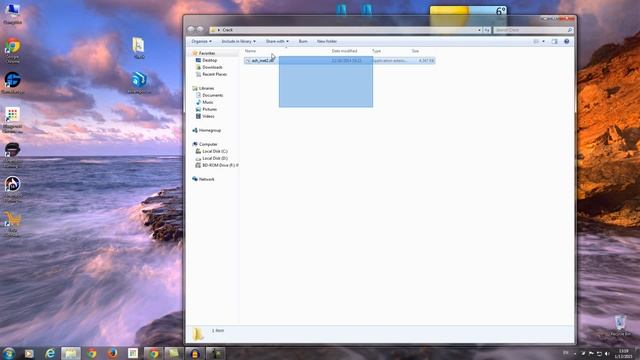Open the blue cube desktop shortcut

point(139,83)
